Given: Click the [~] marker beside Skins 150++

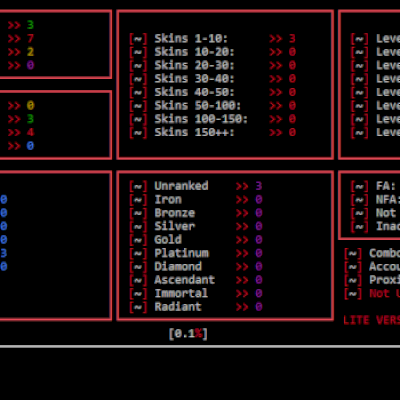Looking at the screenshot, I should pos(138,132).
